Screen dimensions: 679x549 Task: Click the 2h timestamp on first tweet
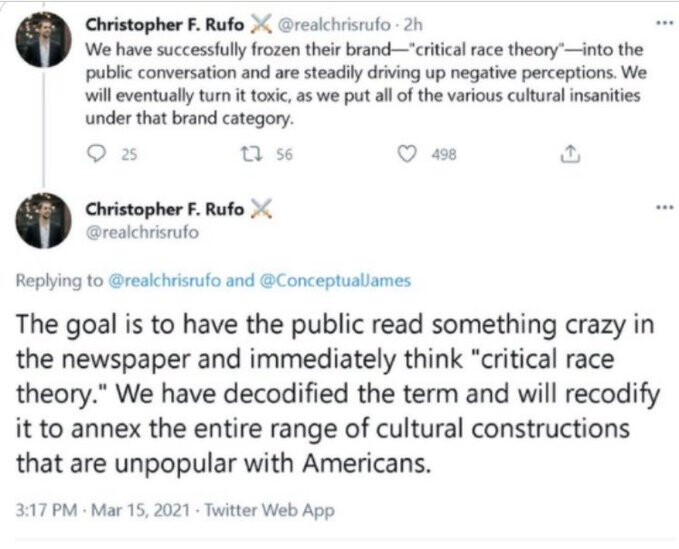coord(412,25)
